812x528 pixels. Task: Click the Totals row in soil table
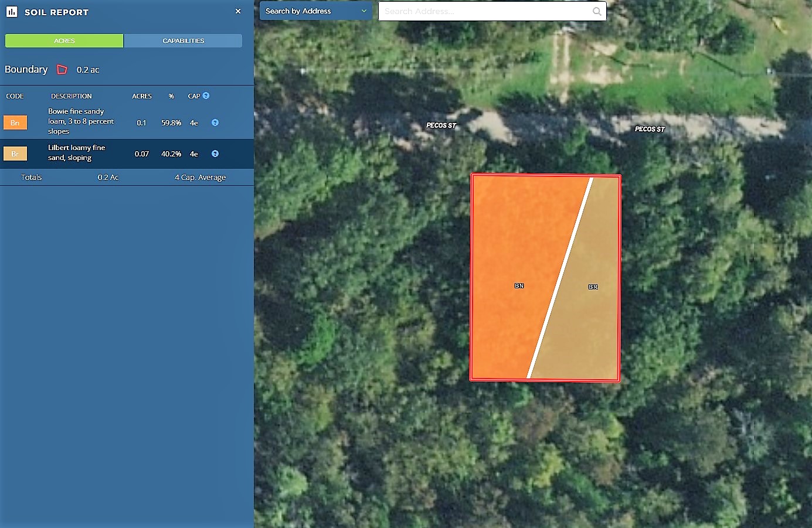coord(32,177)
